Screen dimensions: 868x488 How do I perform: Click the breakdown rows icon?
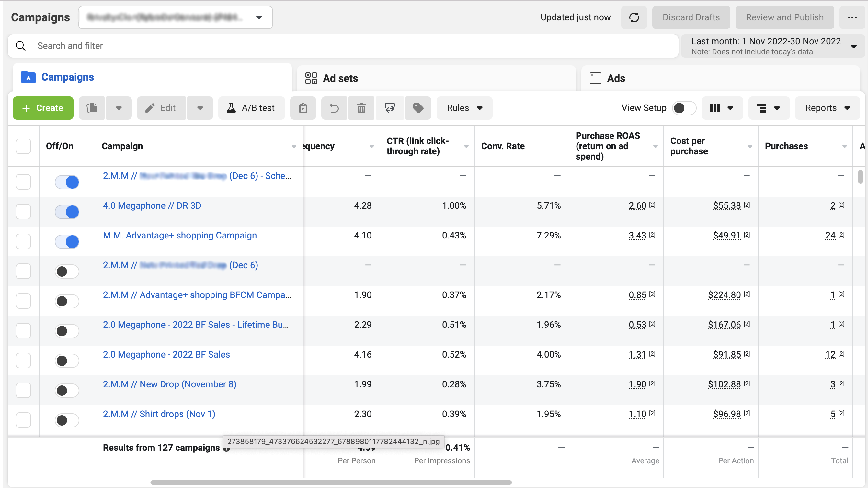(768, 108)
